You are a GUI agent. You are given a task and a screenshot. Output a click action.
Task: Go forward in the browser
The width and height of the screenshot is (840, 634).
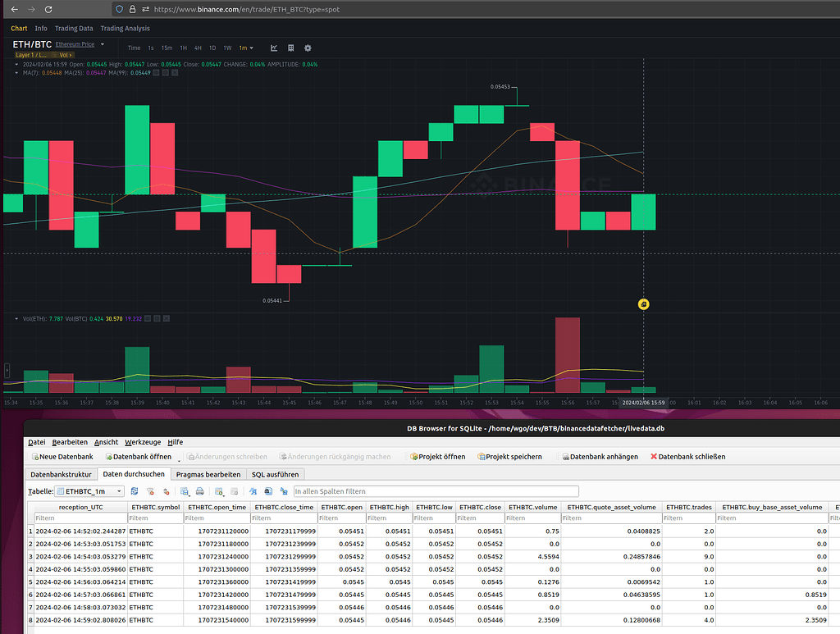click(x=31, y=9)
